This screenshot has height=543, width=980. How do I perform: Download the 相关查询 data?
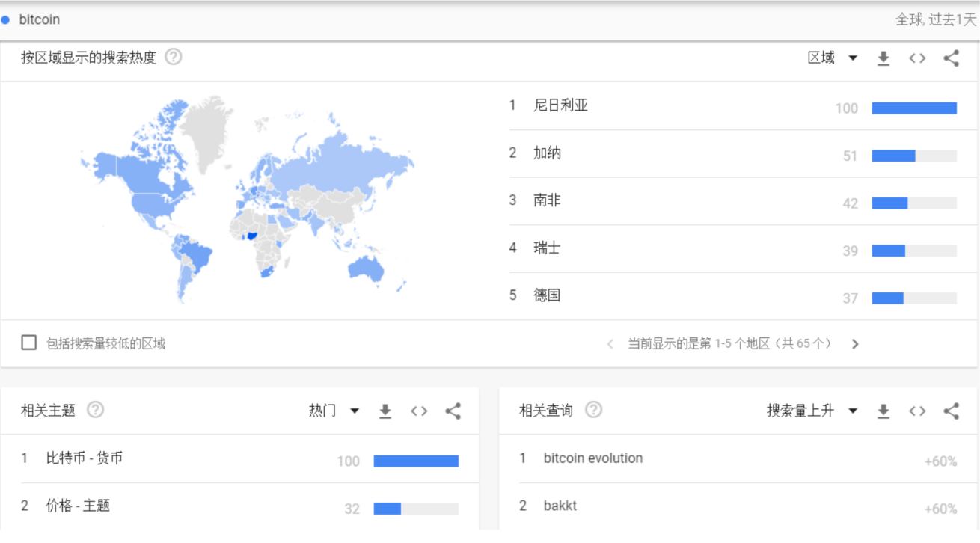coord(883,411)
